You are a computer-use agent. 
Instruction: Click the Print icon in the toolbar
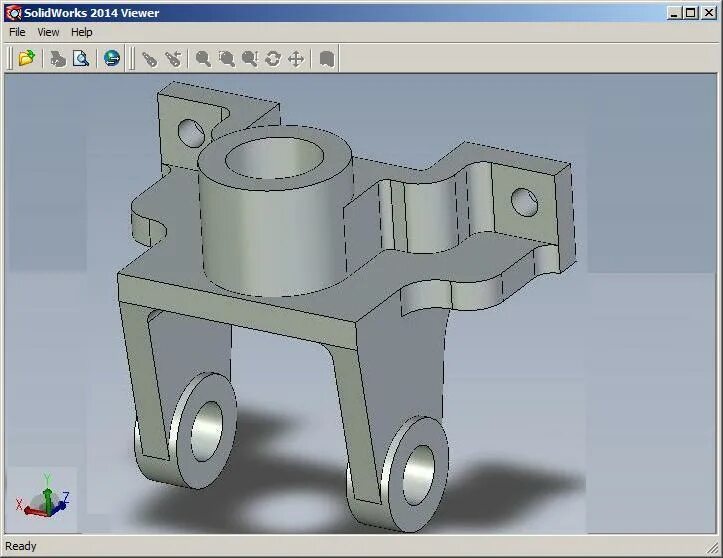(x=58, y=59)
